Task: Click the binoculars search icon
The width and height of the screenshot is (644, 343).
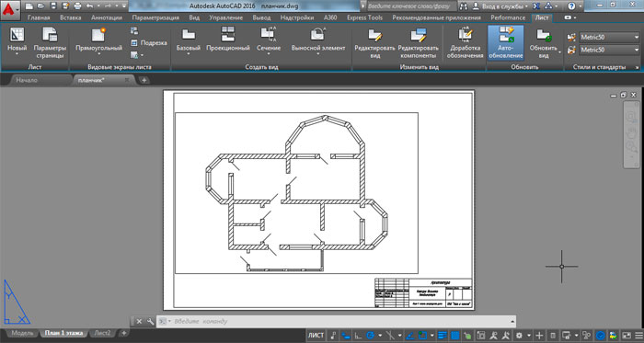Action: tap(464, 6)
